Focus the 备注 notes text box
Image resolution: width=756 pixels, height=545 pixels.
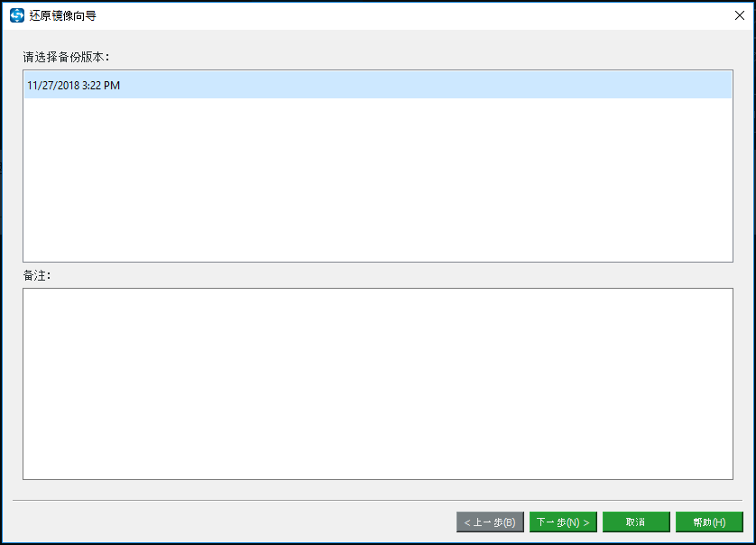(378, 383)
